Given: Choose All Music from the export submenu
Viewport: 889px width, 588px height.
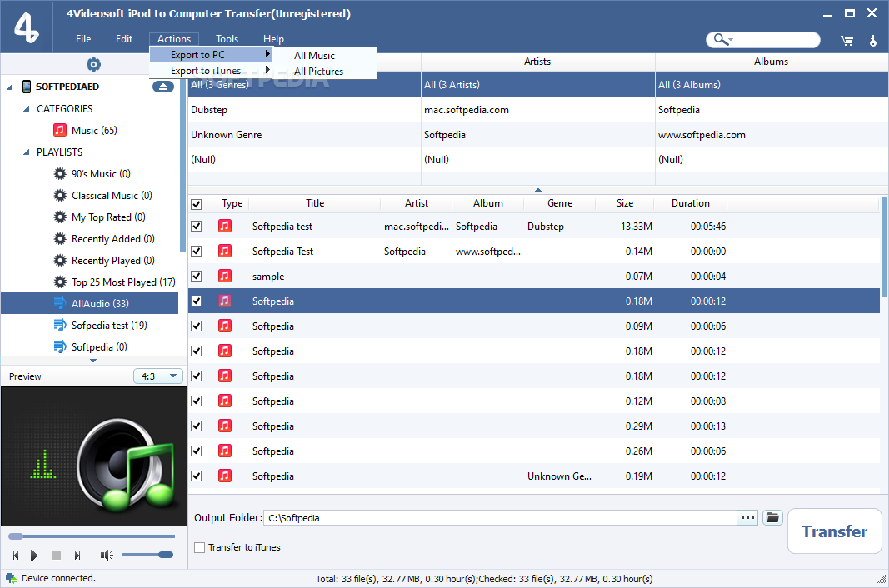Looking at the screenshot, I should coord(315,56).
